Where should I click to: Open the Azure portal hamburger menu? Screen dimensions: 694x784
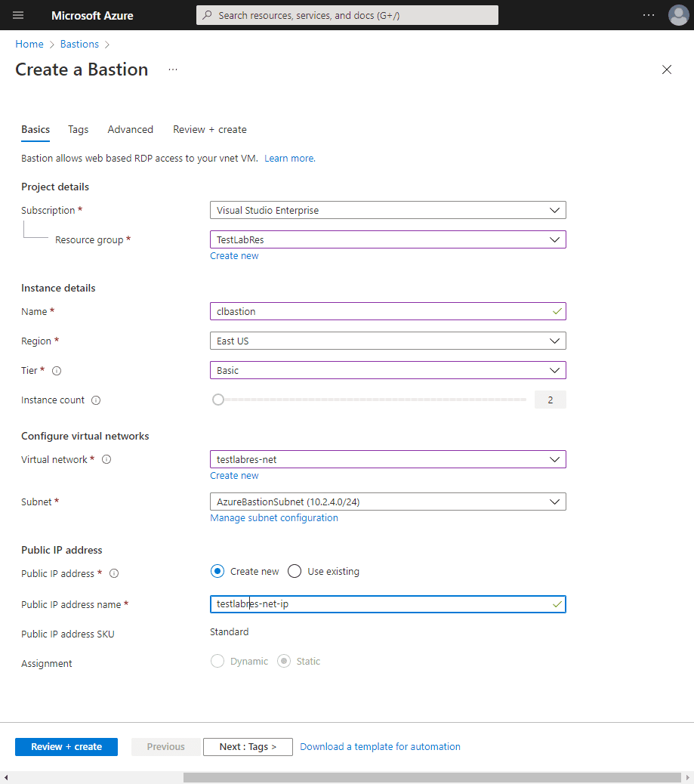point(18,15)
